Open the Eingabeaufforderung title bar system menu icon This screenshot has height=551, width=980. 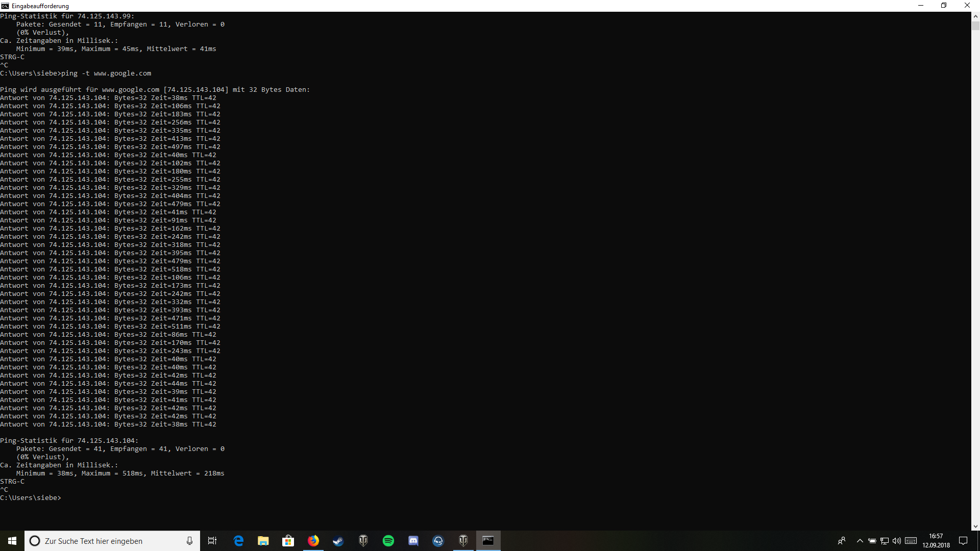point(5,6)
